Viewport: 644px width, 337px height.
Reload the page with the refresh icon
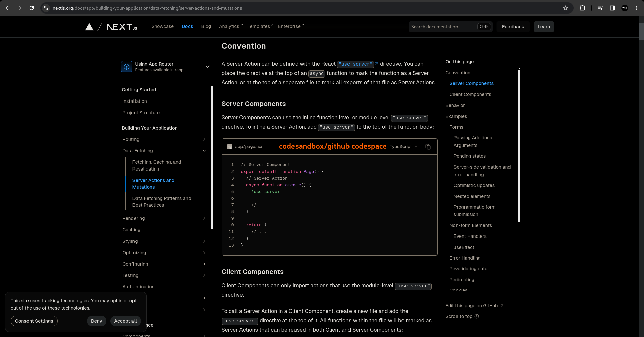32,8
